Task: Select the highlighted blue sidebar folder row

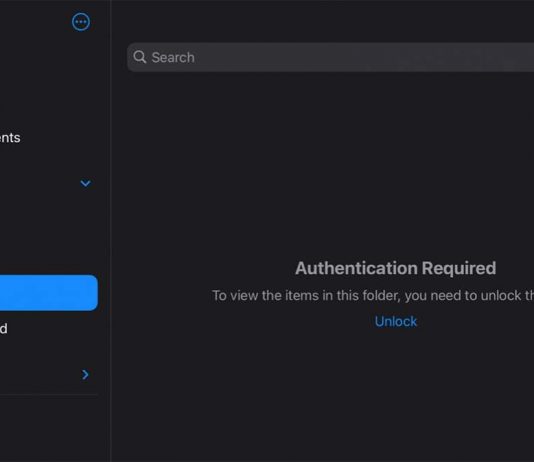Action: [49, 293]
